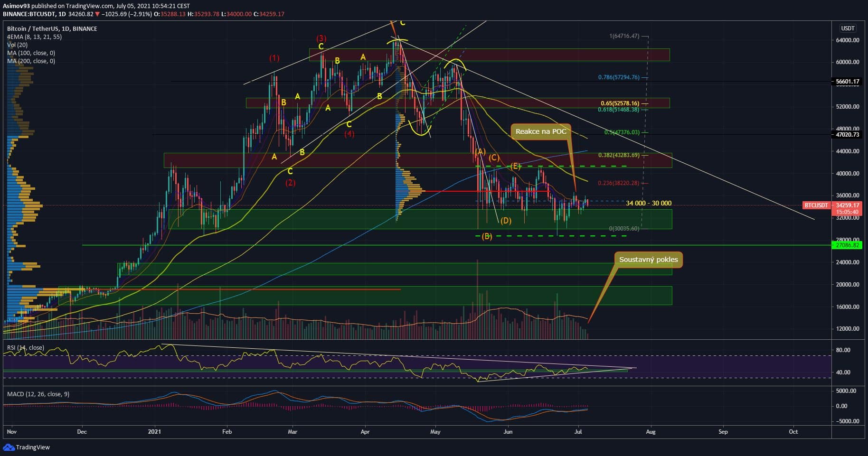Click the Fibonacci 0.65(52578.16) level label
This screenshot has width=868, height=456.
click(620, 103)
